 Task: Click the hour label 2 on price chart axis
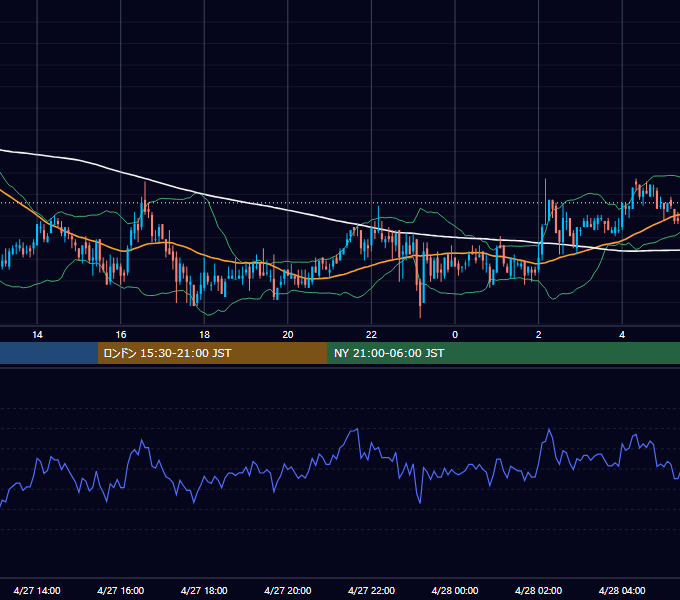tap(539, 335)
